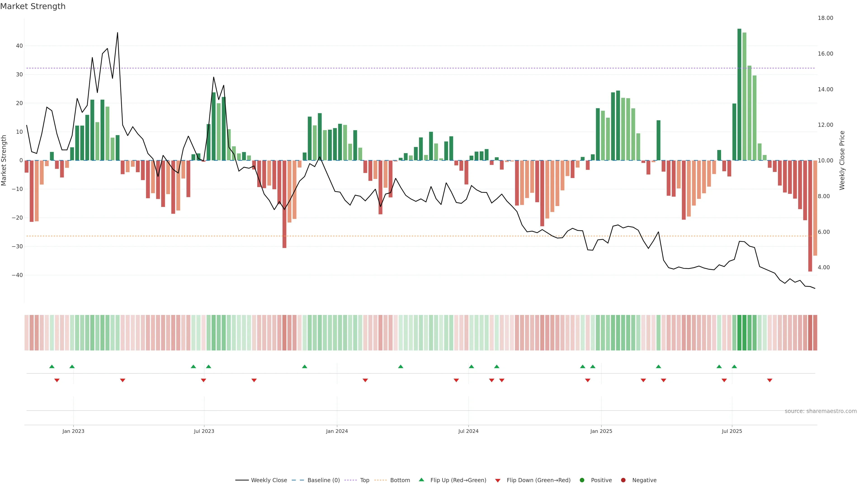
Task: Click green Flip Up triangle icon in legend
Action: 421,480
